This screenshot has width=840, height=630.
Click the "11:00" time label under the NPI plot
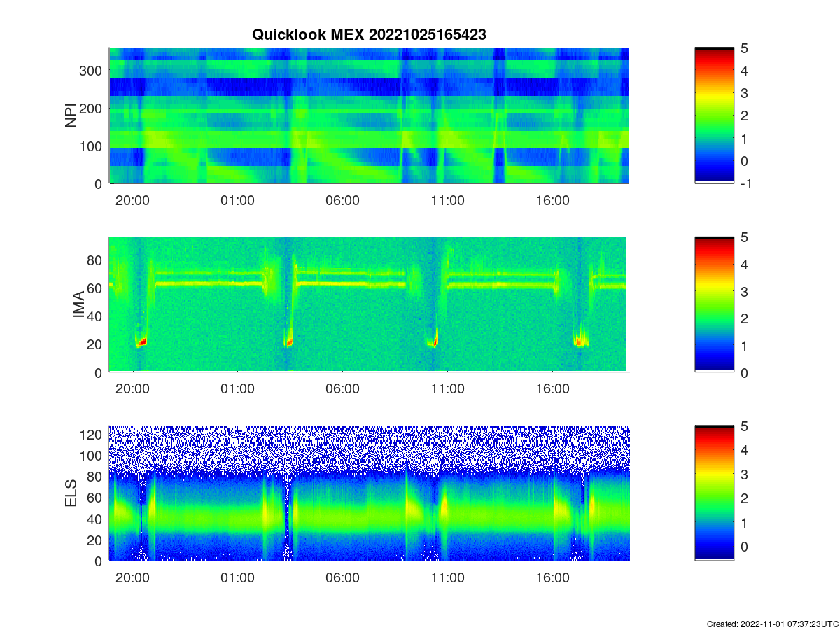point(447,201)
